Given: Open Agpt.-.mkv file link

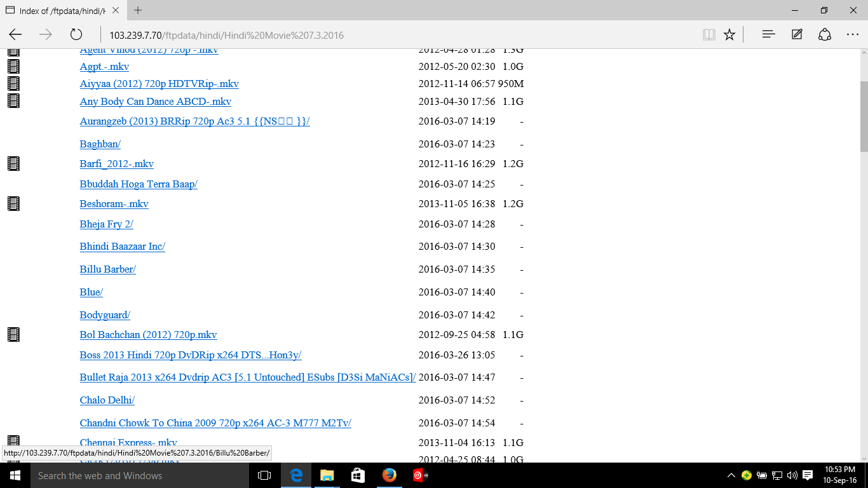Looking at the screenshot, I should 104,67.
